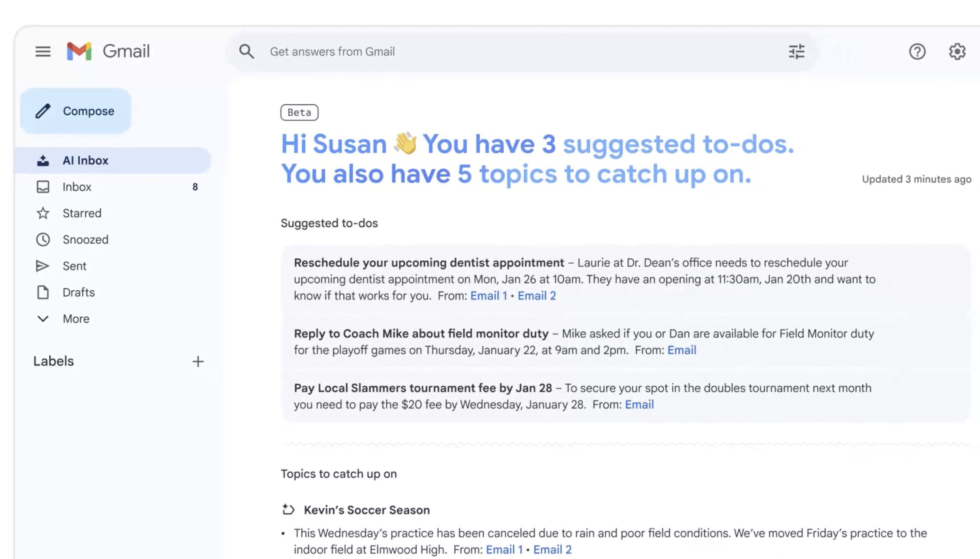Open the Snoozed folder

pos(85,240)
